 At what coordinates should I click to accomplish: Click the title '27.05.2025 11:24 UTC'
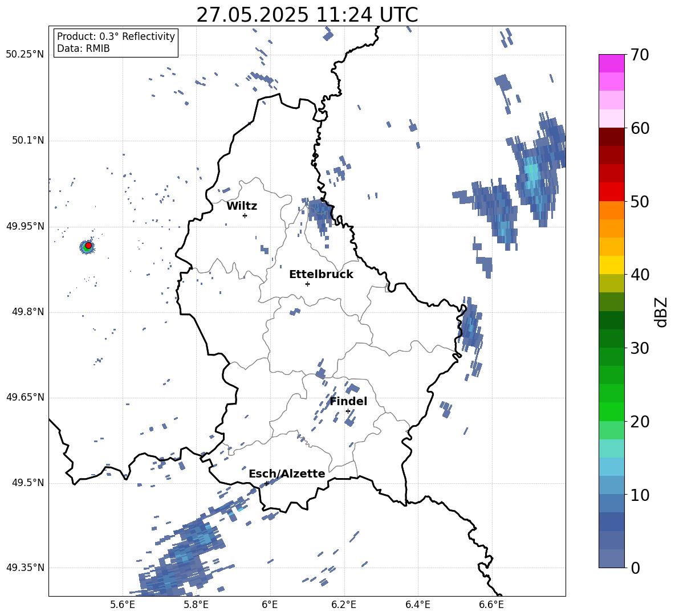[x=307, y=15]
